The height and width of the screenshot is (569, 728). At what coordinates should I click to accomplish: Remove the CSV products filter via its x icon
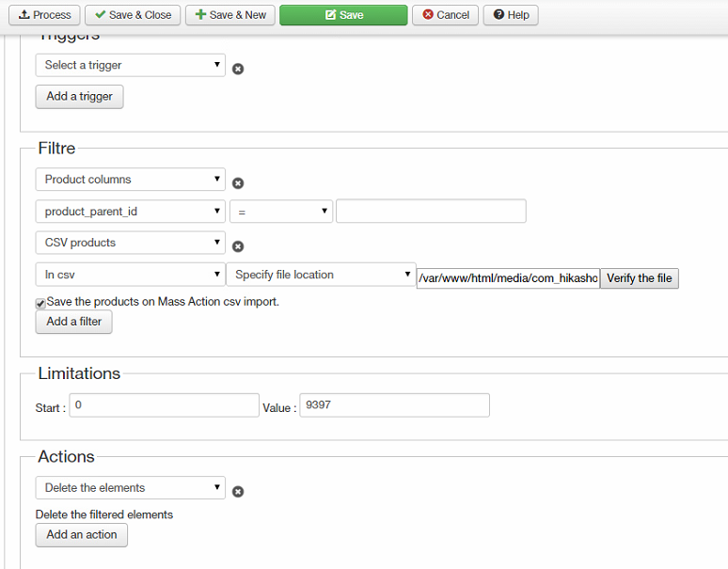tap(238, 246)
